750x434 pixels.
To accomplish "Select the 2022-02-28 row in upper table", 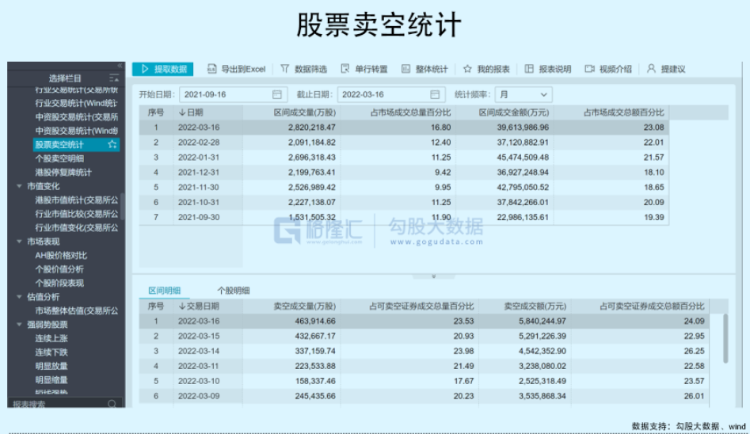I will pyautogui.click(x=404, y=142).
